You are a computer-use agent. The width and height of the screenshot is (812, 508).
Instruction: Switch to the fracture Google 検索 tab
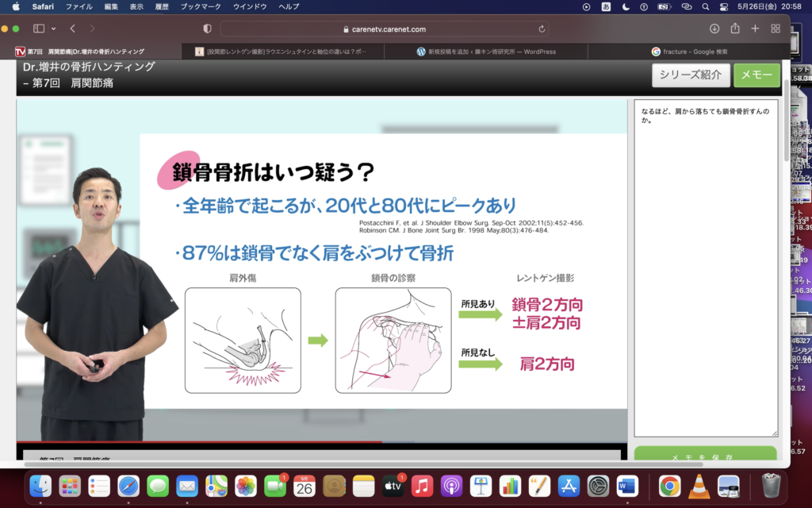point(689,52)
